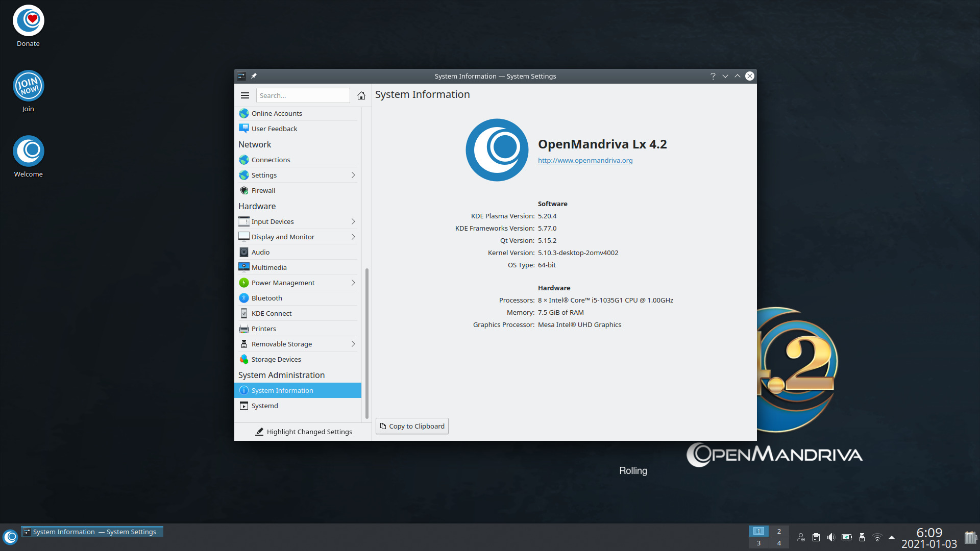This screenshot has width=980, height=551.
Task: Open the Bluetooth settings section
Action: tap(266, 297)
